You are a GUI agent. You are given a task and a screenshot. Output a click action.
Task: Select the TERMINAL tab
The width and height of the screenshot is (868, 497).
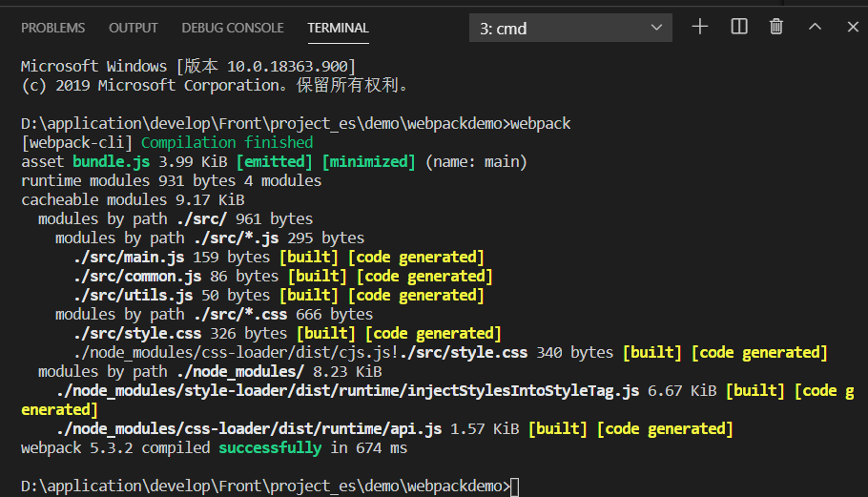click(339, 28)
